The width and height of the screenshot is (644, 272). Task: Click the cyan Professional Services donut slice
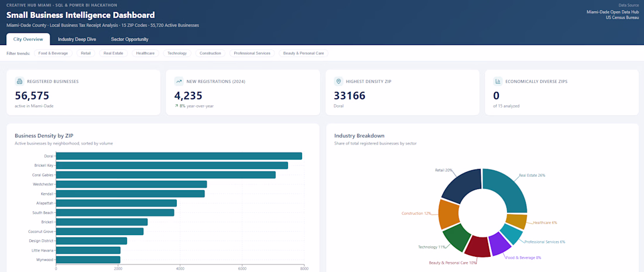pos(511,234)
